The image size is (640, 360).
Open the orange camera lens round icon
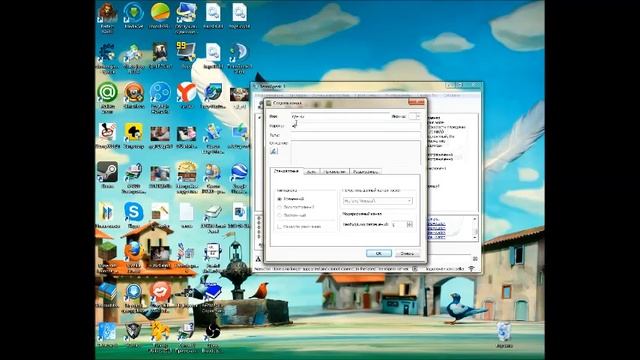point(133,92)
